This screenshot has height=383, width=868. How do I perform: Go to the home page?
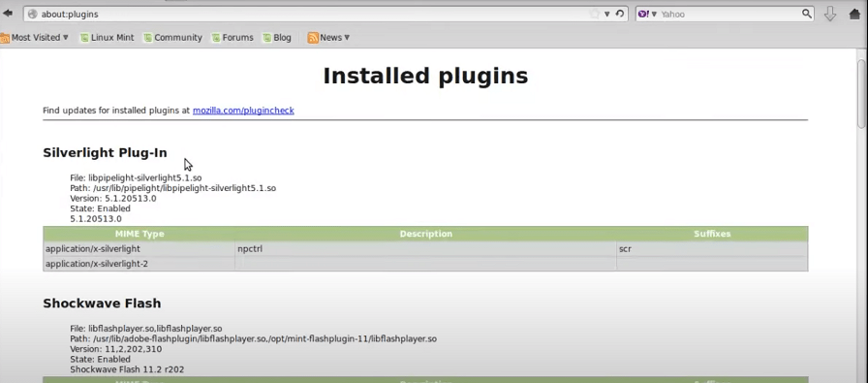[855, 14]
